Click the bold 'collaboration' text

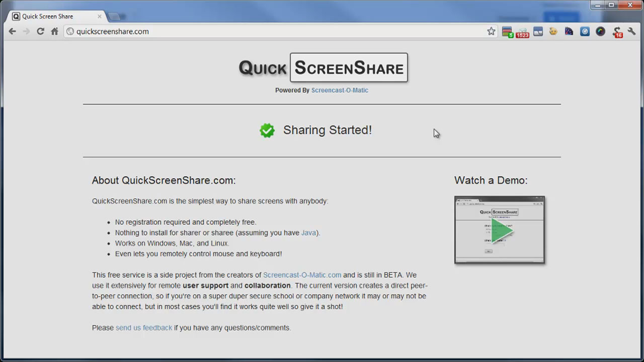pos(268,286)
